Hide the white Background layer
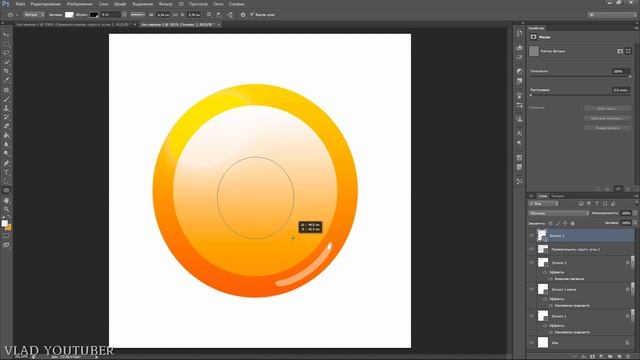The height and width of the screenshot is (360, 640). tap(531, 342)
